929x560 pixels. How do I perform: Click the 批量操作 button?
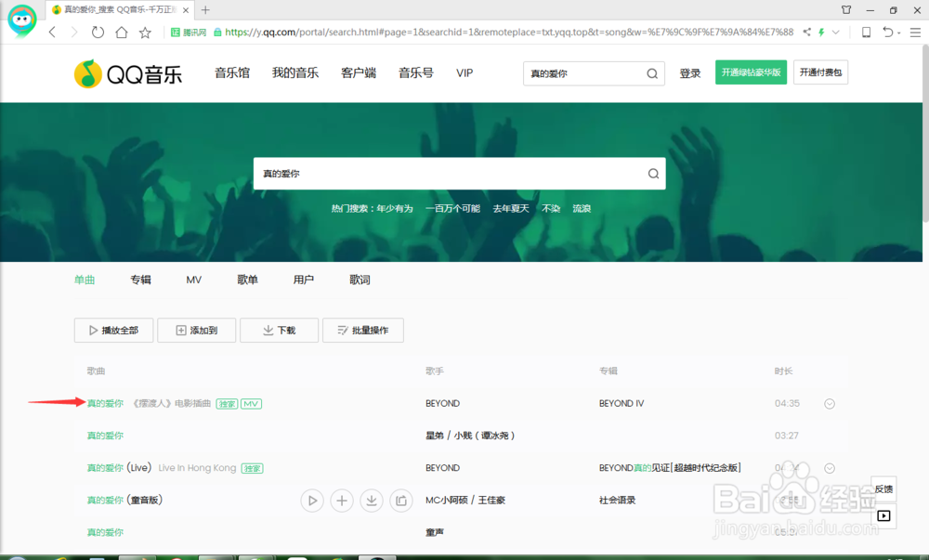363,331
